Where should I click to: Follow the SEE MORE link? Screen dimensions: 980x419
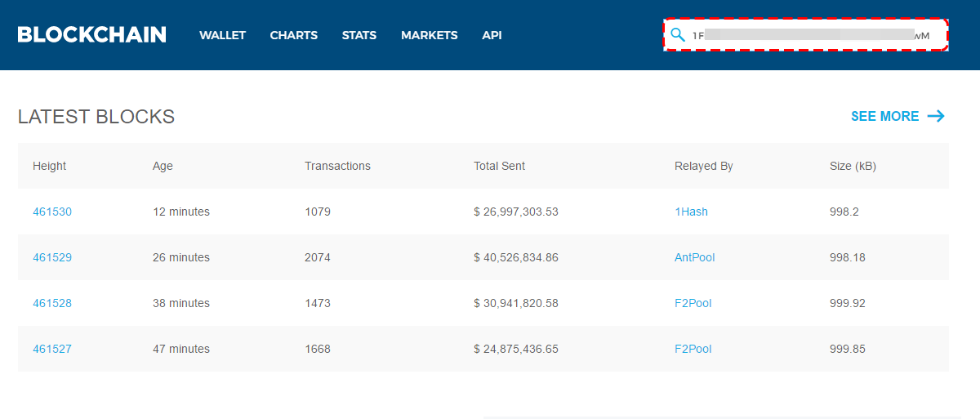pos(884,116)
